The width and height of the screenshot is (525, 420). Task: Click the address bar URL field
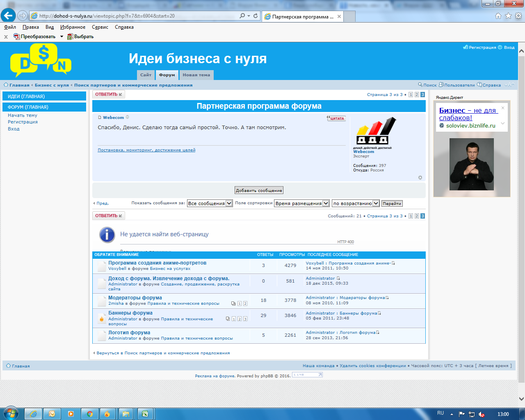(x=135, y=16)
